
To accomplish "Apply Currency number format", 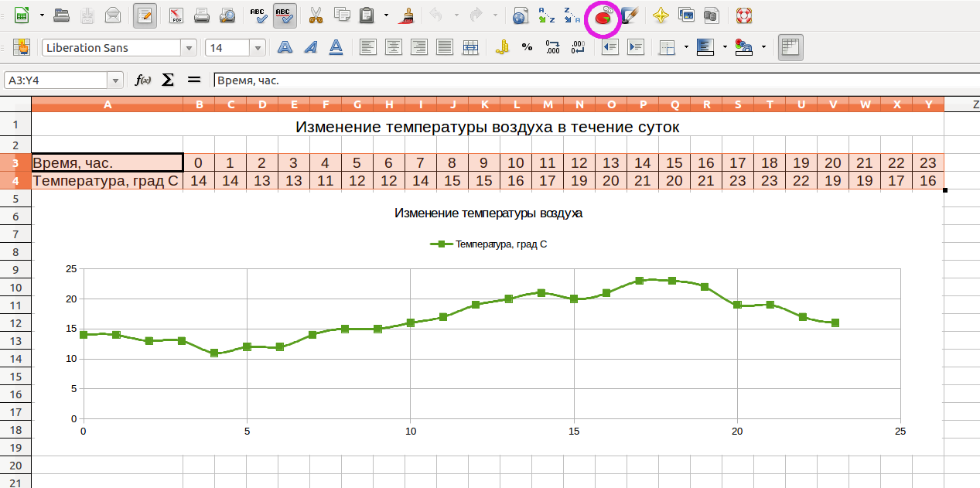I will (501, 47).
